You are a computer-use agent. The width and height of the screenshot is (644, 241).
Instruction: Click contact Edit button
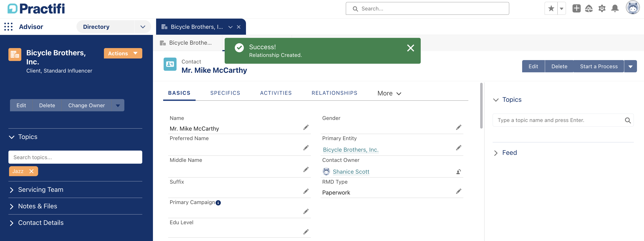coord(533,66)
